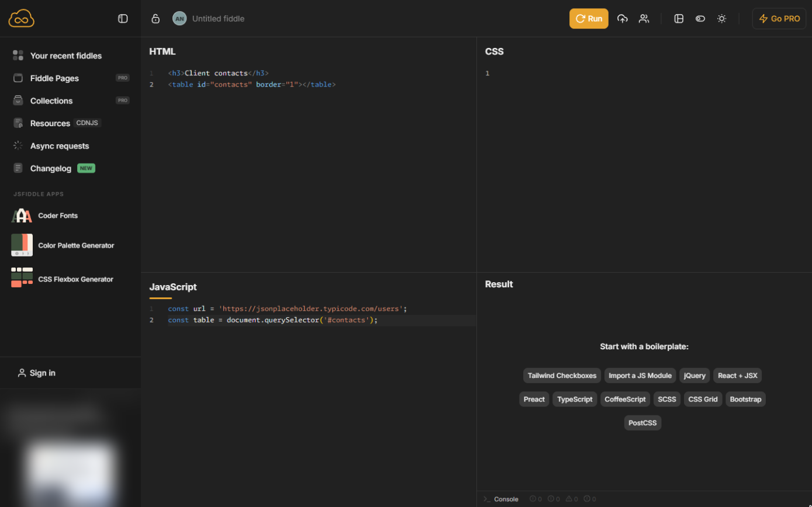
Task: Open the collaboration people icon
Action: (x=644, y=19)
